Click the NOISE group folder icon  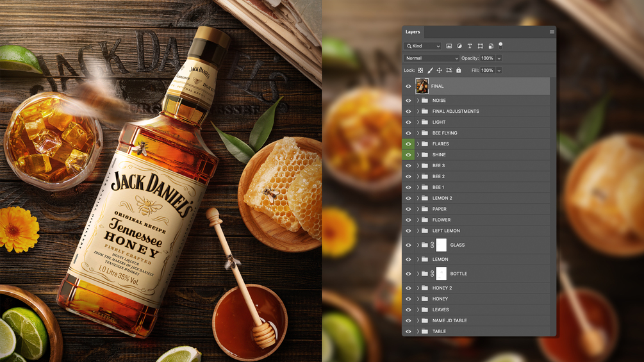[425, 100]
